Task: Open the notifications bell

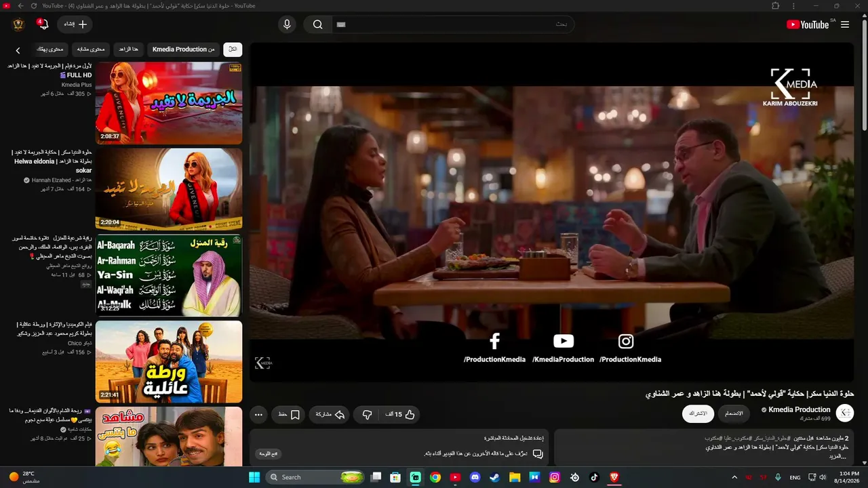Action: click(43, 24)
